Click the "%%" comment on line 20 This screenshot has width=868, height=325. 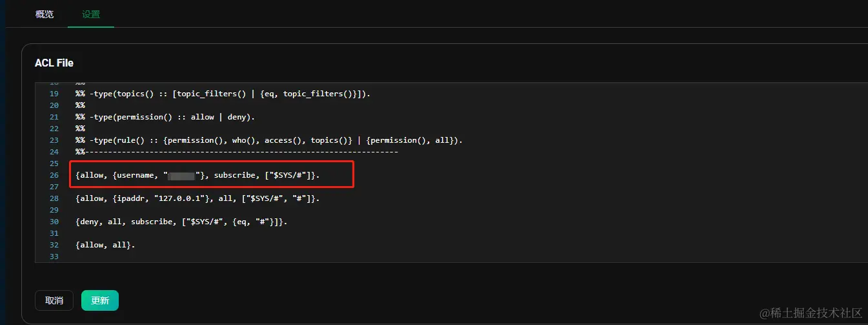pos(80,105)
